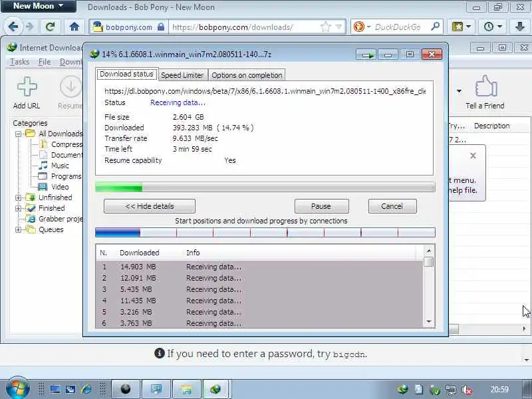Image resolution: width=532 pixels, height=399 pixels.
Task: Select Grabber projects in categories tree
Action: coord(61,219)
